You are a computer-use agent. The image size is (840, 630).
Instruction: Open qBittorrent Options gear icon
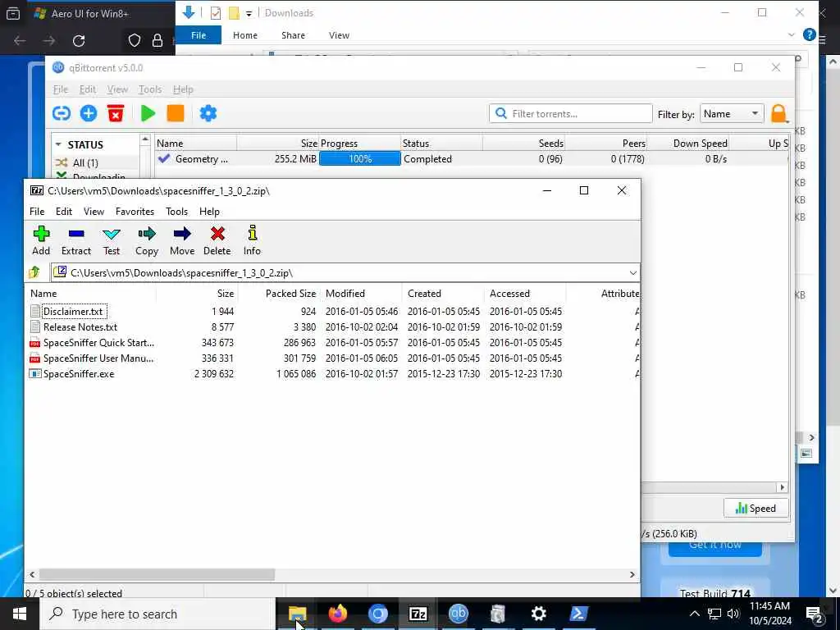(x=208, y=113)
